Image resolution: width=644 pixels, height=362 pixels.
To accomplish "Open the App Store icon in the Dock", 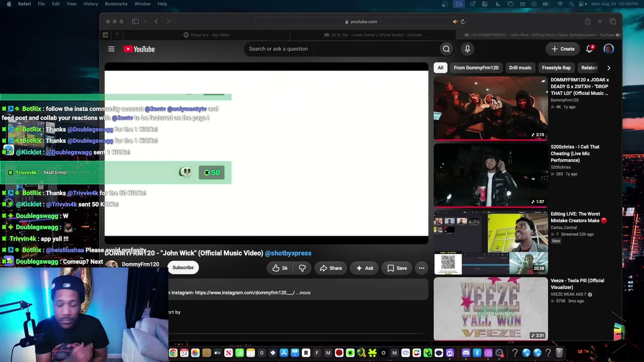I will (284, 353).
